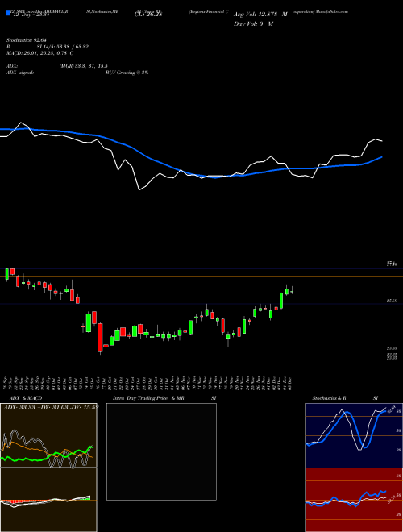Click the '(MGR) 33.3, 31, 15.5' ADX values
This screenshot has height=532, width=403.
[84, 66]
